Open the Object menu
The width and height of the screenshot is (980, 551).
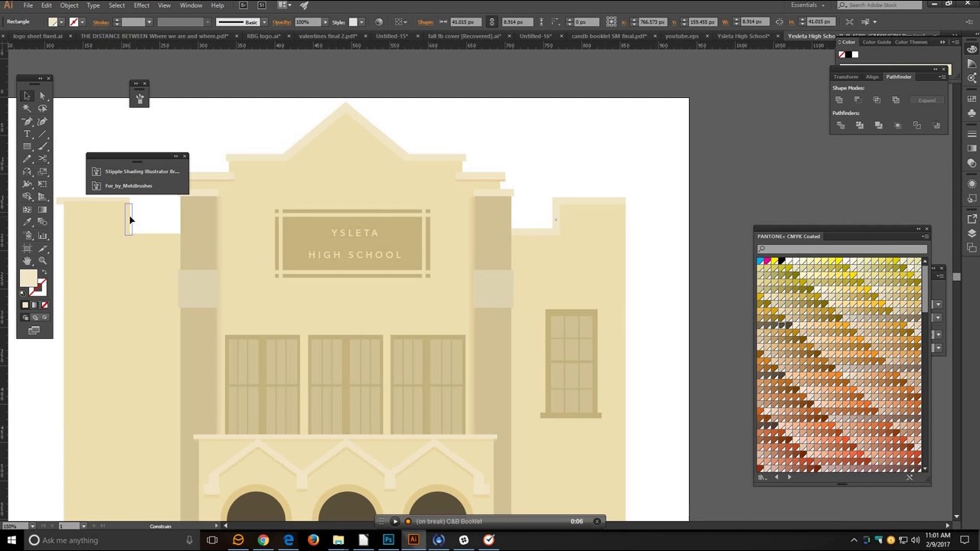click(69, 5)
